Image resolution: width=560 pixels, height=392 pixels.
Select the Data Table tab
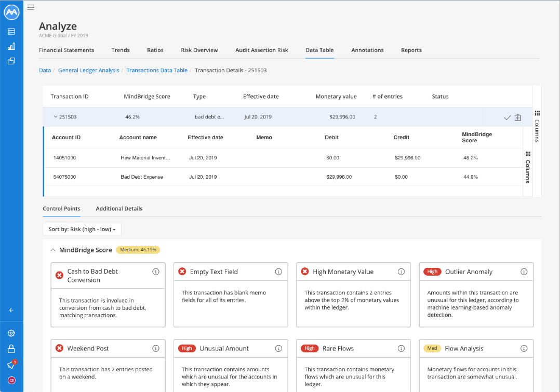click(319, 50)
